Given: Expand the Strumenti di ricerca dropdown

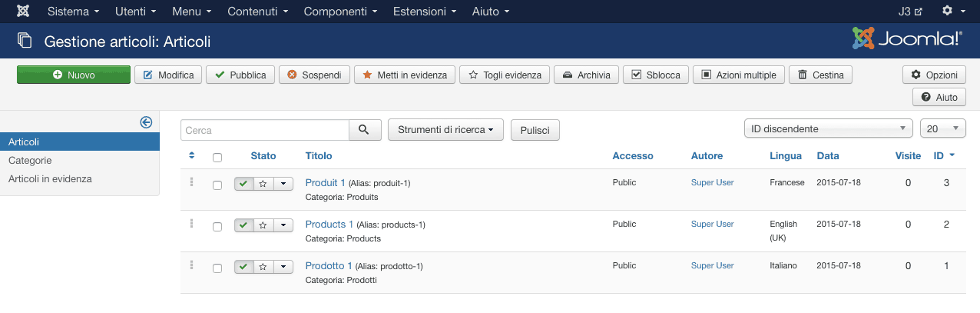Looking at the screenshot, I should point(445,130).
